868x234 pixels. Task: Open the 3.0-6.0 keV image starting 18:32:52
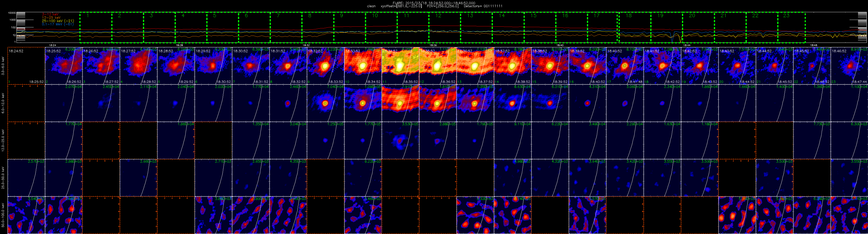pyautogui.click(x=325, y=66)
